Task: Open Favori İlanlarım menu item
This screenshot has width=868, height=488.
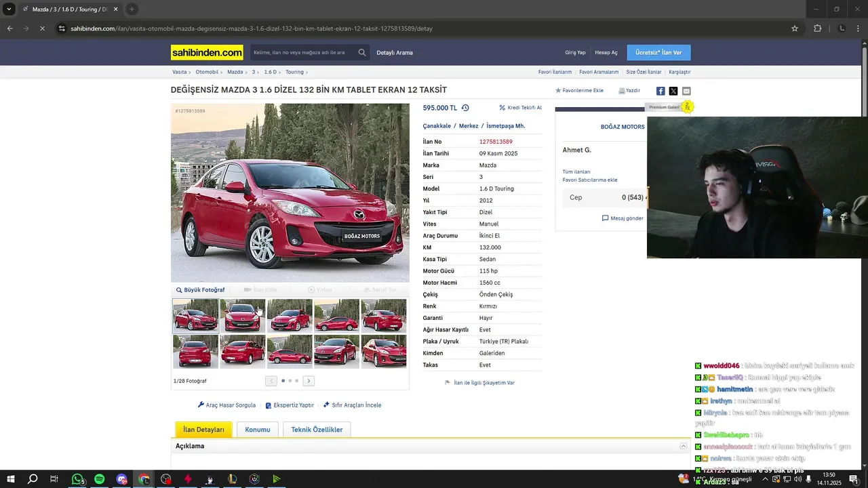Action: click(x=555, y=72)
